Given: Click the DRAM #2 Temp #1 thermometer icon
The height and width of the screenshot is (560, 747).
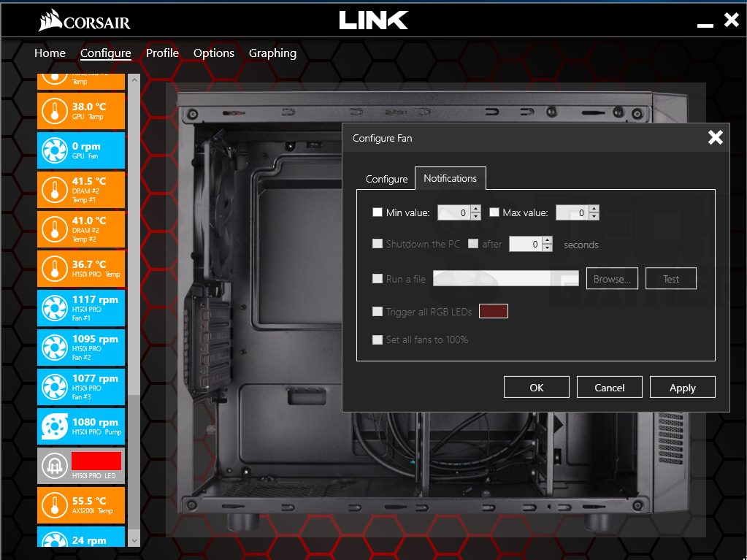Looking at the screenshot, I should pos(54,190).
